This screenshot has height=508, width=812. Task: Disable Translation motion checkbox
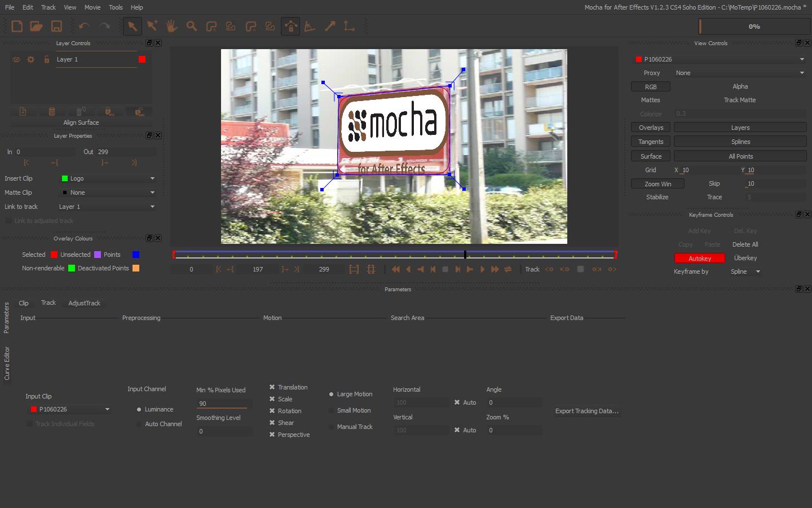272,387
